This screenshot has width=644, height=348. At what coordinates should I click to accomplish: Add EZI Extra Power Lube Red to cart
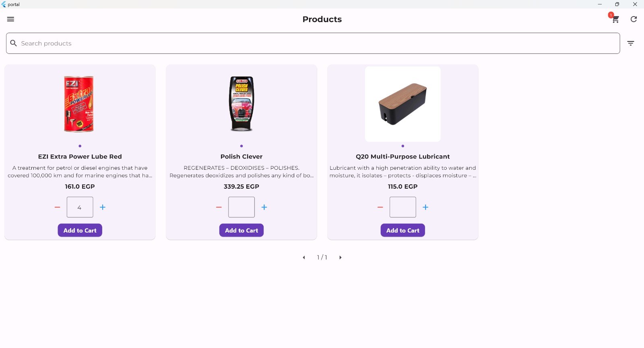[80, 231]
